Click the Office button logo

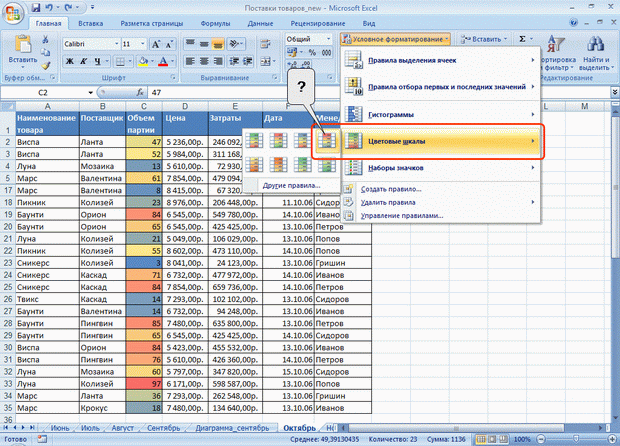(x=13, y=15)
